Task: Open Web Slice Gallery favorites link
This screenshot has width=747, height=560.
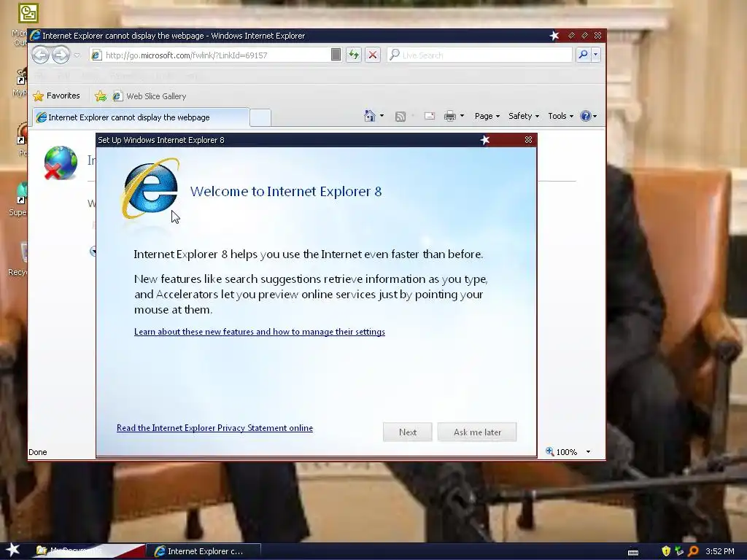Action: (149, 96)
